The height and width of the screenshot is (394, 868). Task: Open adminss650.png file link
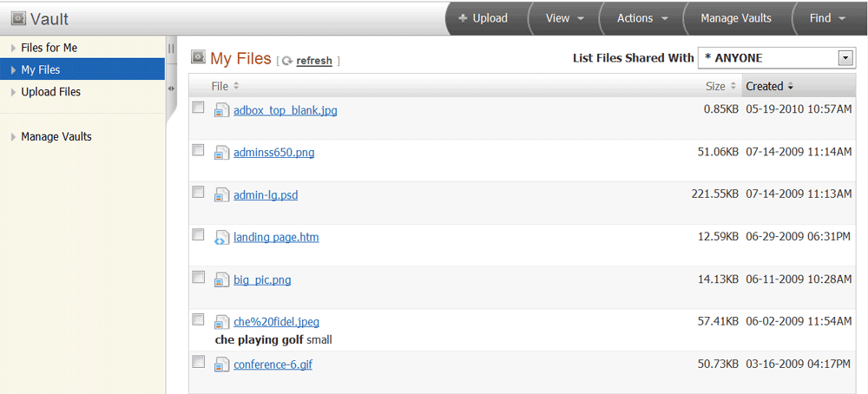[274, 153]
